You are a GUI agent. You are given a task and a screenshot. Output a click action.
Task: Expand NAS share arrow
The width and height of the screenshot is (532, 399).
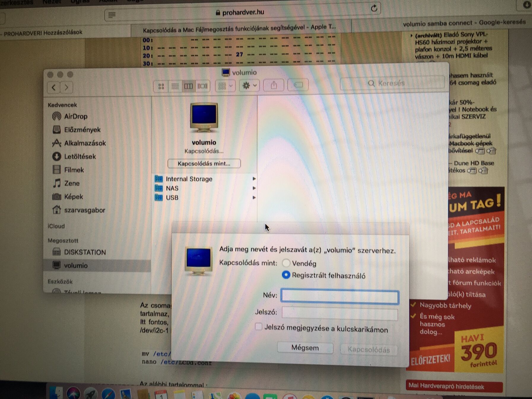point(254,188)
